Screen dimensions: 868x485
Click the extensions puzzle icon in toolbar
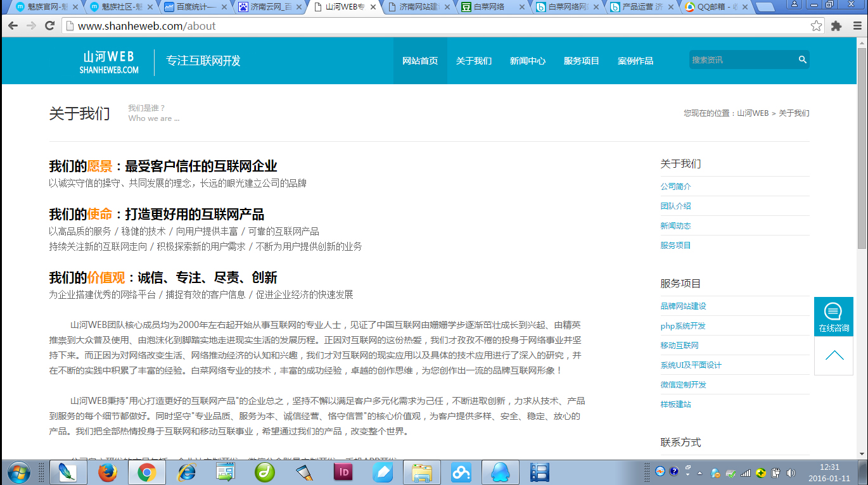[836, 26]
